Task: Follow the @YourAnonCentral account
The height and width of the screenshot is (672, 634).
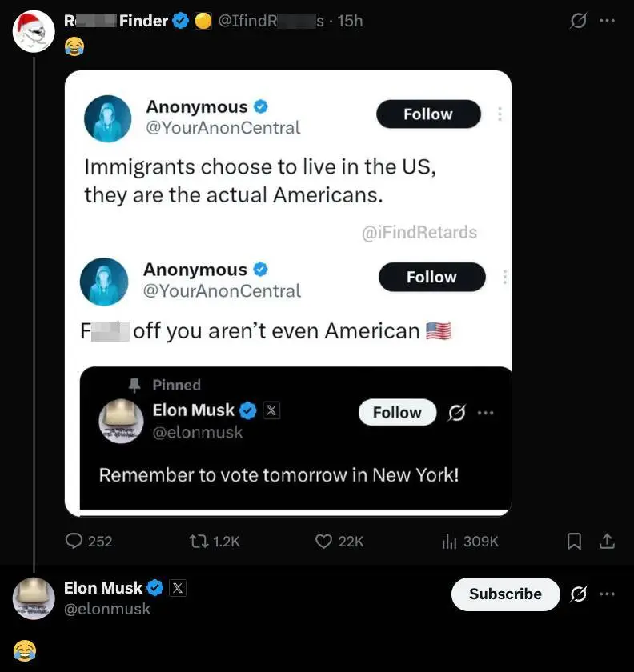Action: [x=428, y=114]
